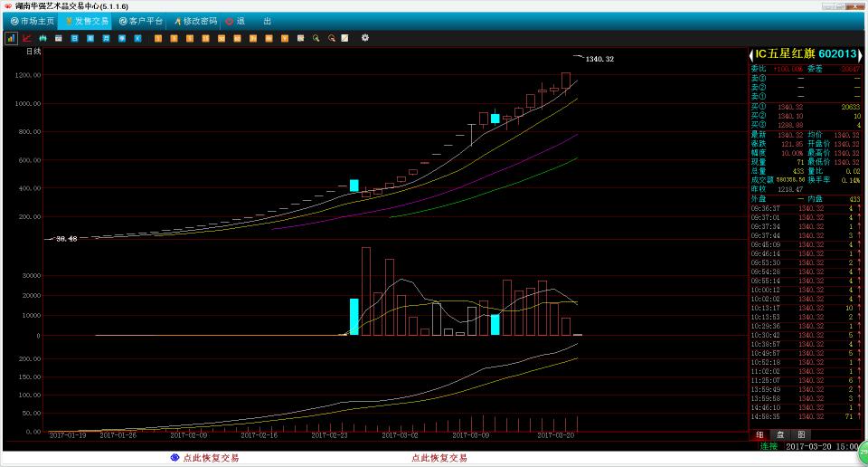Click the white drawing pad icon
Image resolution: width=868 pixels, height=467 pixels.
tap(345, 38)
